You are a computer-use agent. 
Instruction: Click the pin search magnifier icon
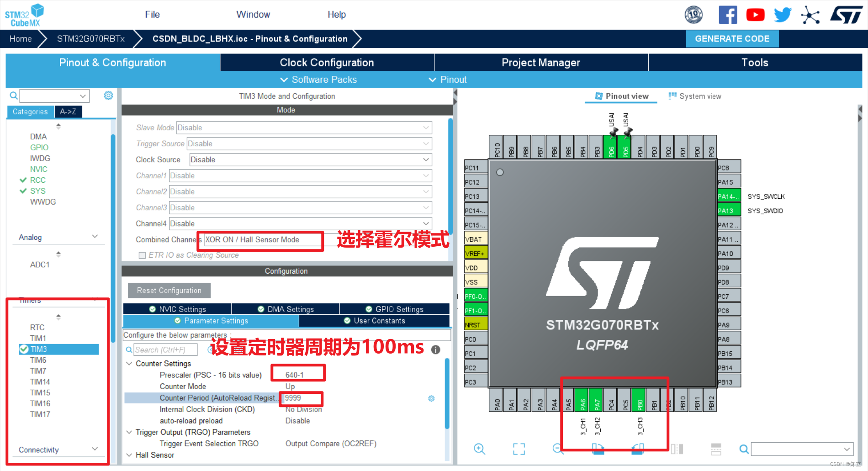744,449
